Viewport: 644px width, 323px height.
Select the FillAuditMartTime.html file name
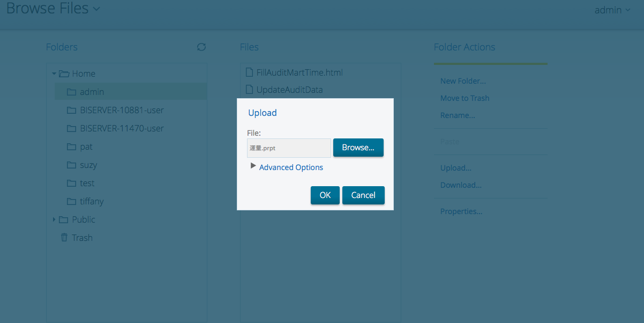[299, 72]
